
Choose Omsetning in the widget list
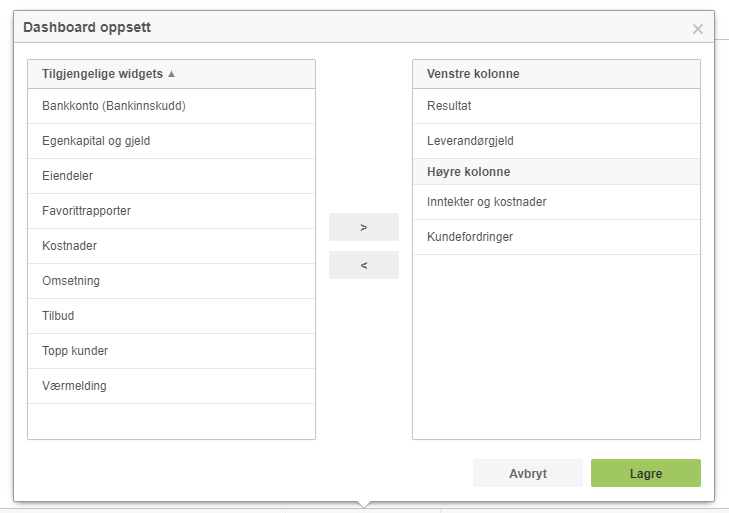click(172, 281)
